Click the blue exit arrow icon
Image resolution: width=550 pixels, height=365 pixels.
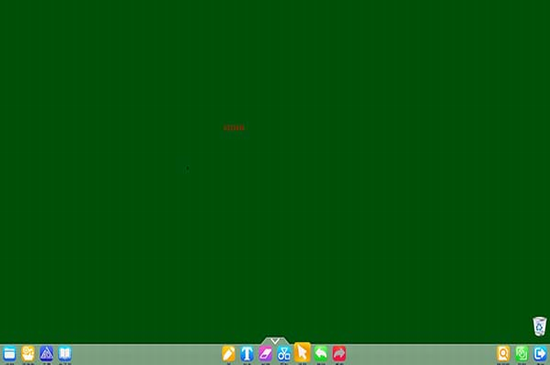tap(540, 353)
